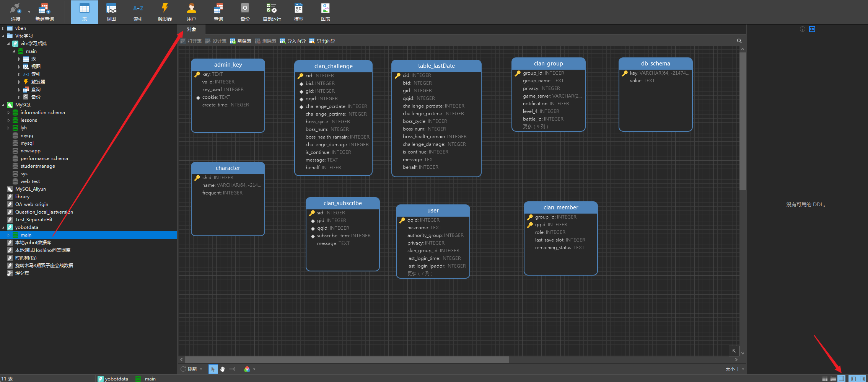Click 刷新 (Refresh) in the ER toolbar
Viewport: 868px width, 382px height.
[189, 369]
